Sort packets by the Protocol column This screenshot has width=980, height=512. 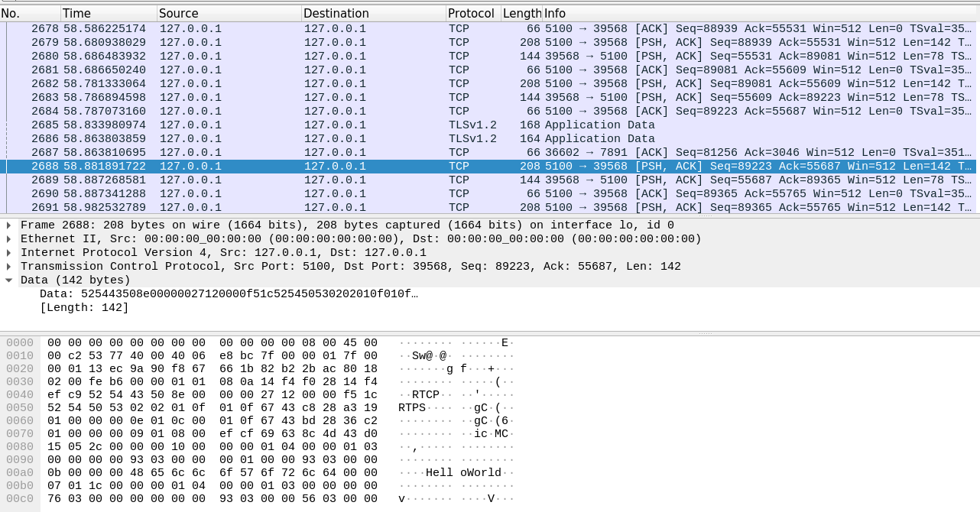coord(470,13)
